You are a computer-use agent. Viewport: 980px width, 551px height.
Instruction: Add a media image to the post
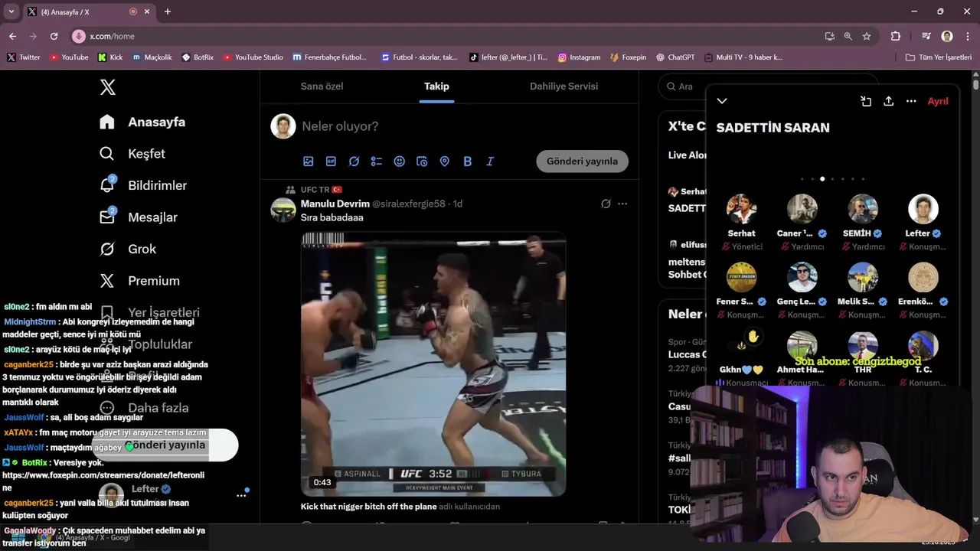tap(309, 161)
